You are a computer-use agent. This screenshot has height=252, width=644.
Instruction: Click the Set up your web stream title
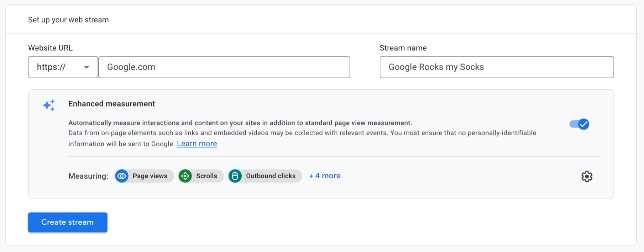(68, 20)
